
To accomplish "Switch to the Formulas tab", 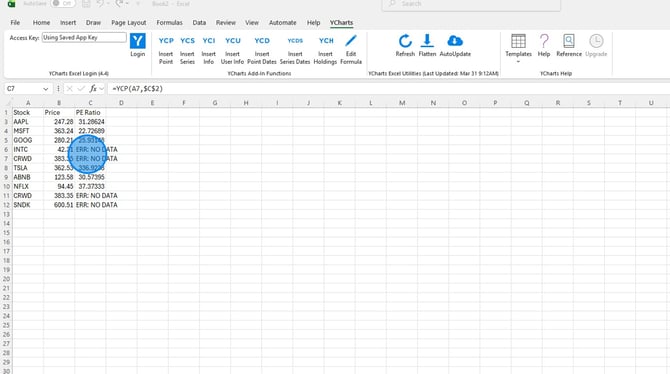I will pos(169,22).
